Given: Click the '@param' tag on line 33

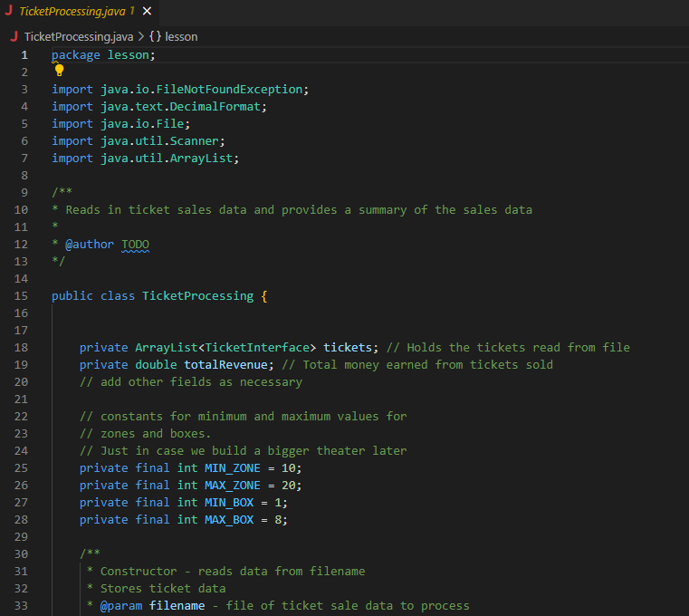Looking at the screenshot, I should click(x=121, y=605).
